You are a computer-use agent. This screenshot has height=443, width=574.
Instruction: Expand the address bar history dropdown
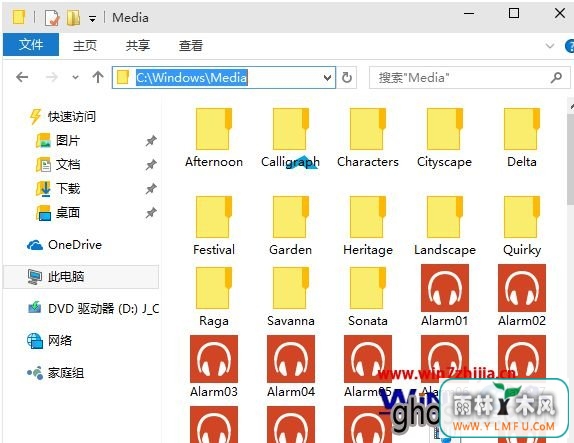(x=327, y=78)
